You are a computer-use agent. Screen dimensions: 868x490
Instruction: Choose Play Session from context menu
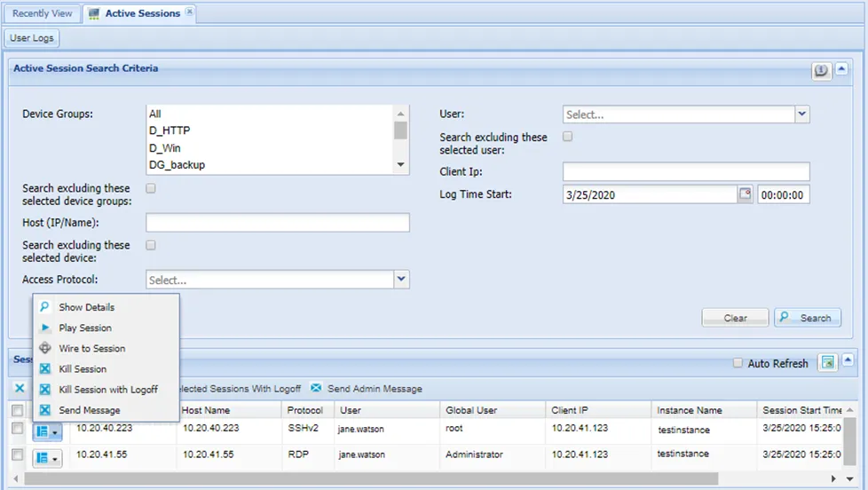point(107,328)
